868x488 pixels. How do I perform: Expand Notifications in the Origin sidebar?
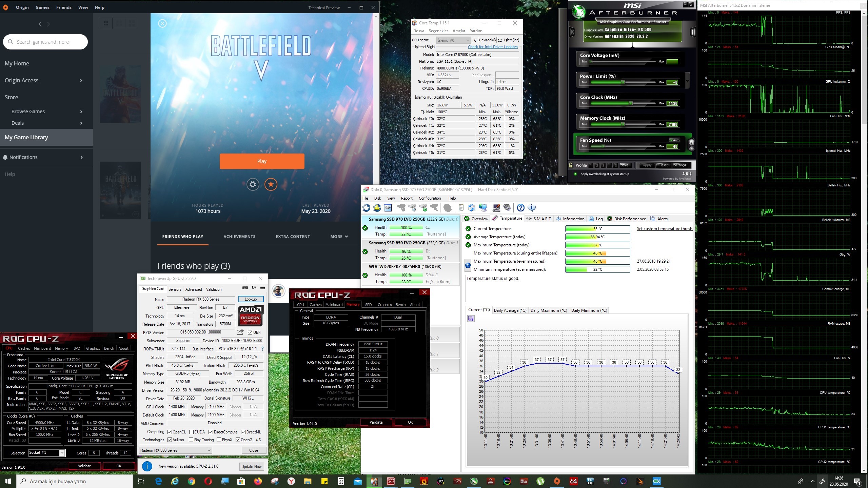click(81, 157)
